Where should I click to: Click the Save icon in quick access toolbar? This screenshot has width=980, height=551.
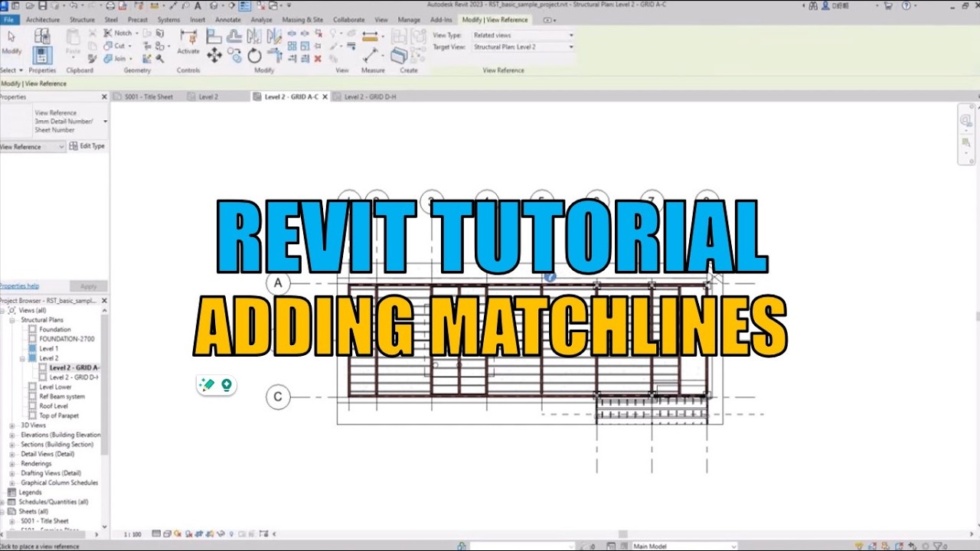[x=42, y=5]
